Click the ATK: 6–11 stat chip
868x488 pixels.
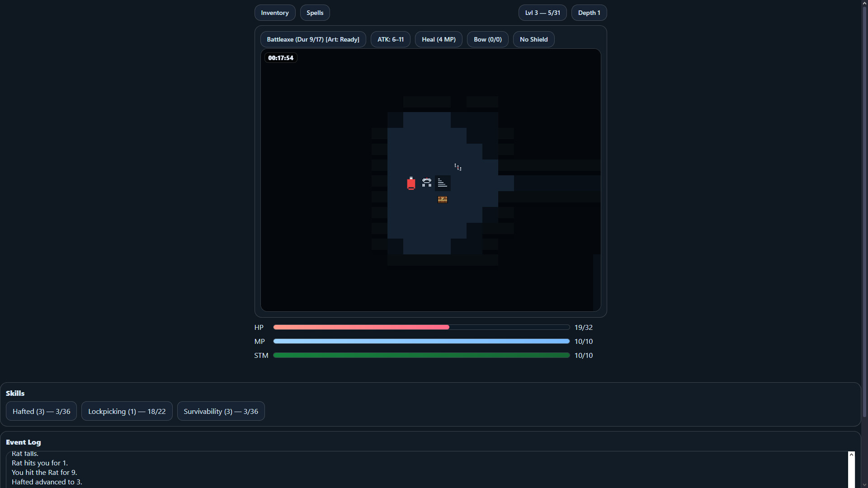tap(390, 39)
